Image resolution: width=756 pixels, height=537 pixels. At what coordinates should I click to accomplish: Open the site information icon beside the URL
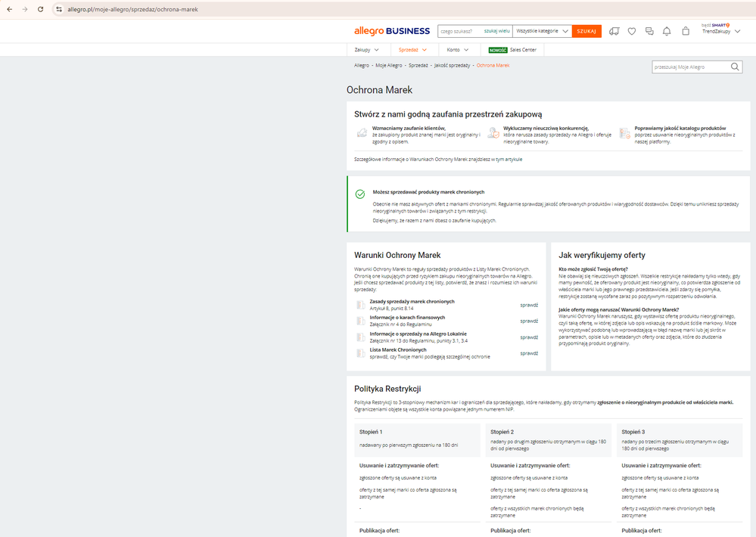(59, 9)
